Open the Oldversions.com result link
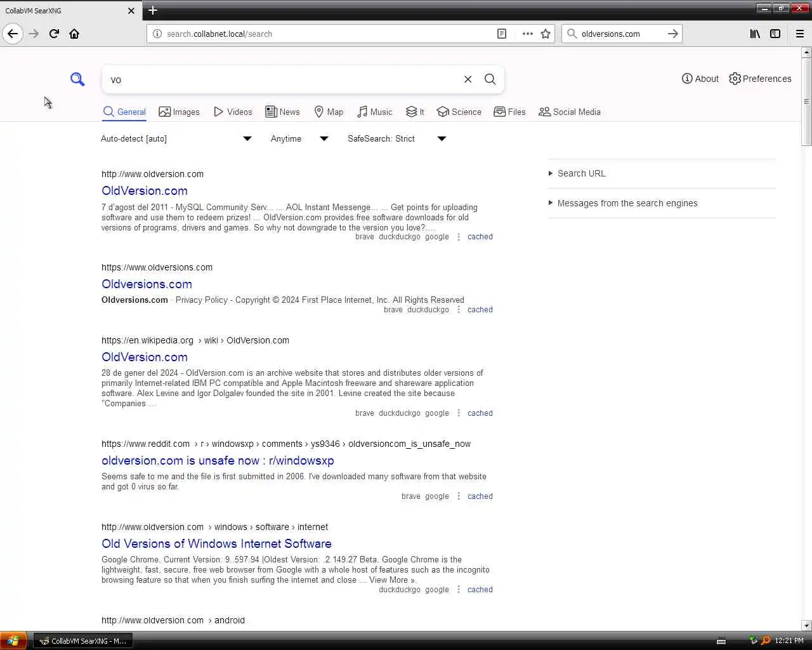812x650 pixels. coord(147,284)
